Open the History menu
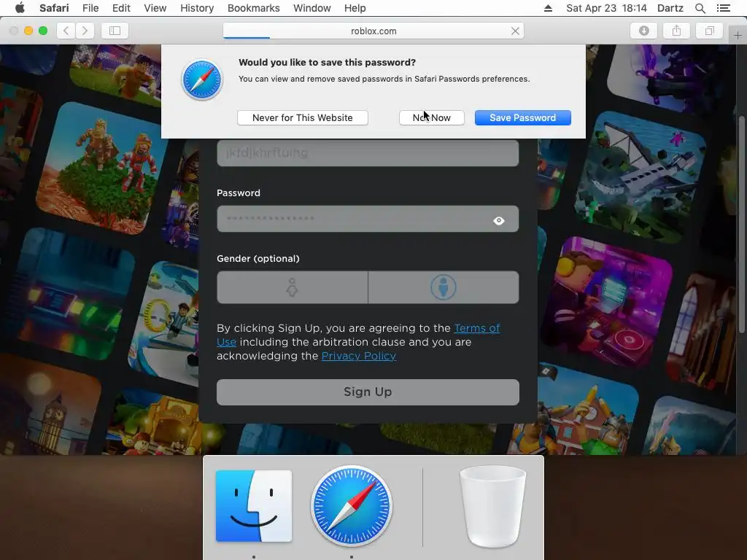Image resolution: width=747 pixels, height=560 pixels. (197, 8)
